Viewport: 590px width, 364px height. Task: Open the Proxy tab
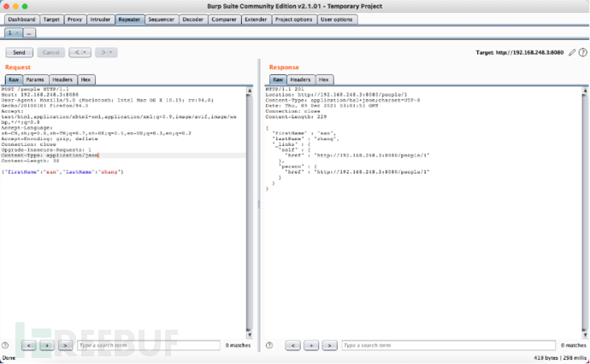point(74,20)
